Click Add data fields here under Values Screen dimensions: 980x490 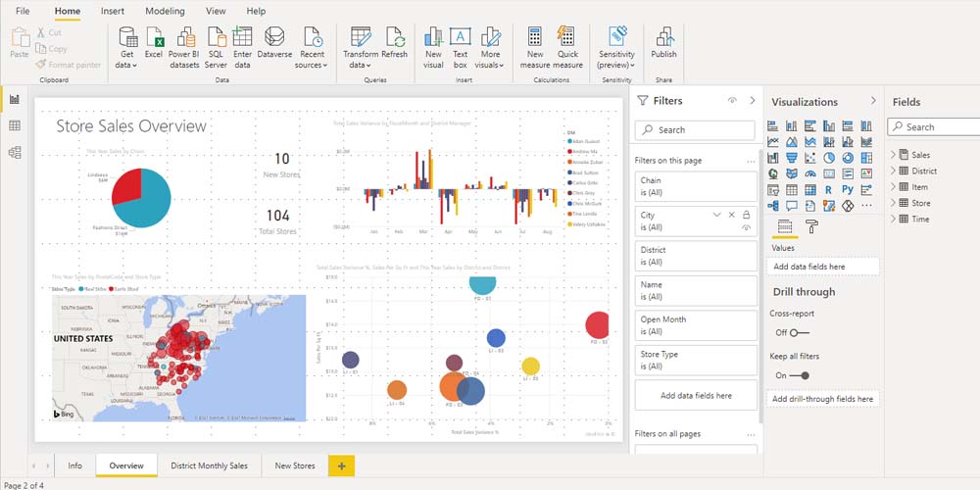[822, 267]
